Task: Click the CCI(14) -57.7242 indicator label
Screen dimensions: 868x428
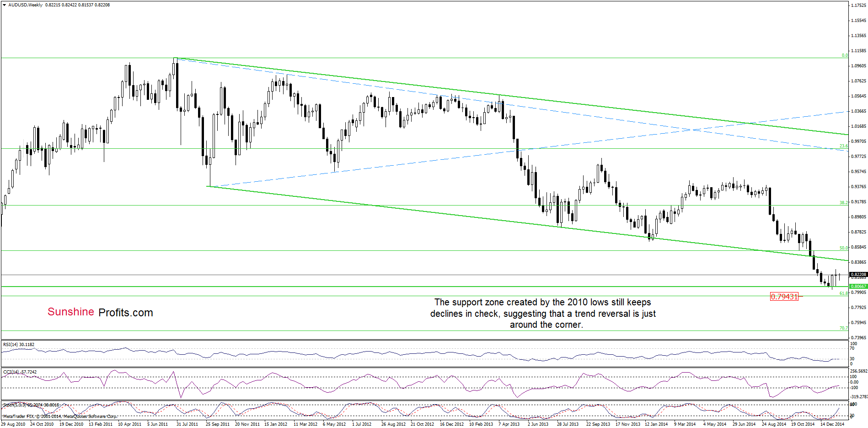Action: pyautogui.click(x=20, y=372)
